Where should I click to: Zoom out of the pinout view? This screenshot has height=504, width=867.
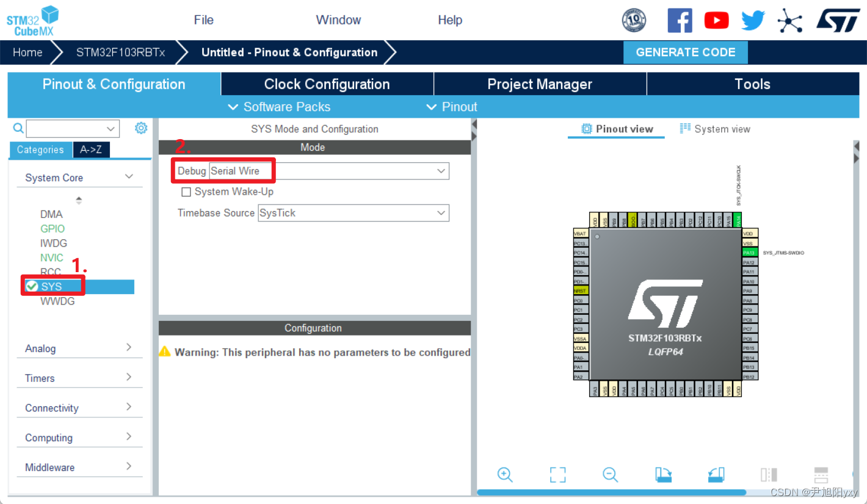coord(610,475)
